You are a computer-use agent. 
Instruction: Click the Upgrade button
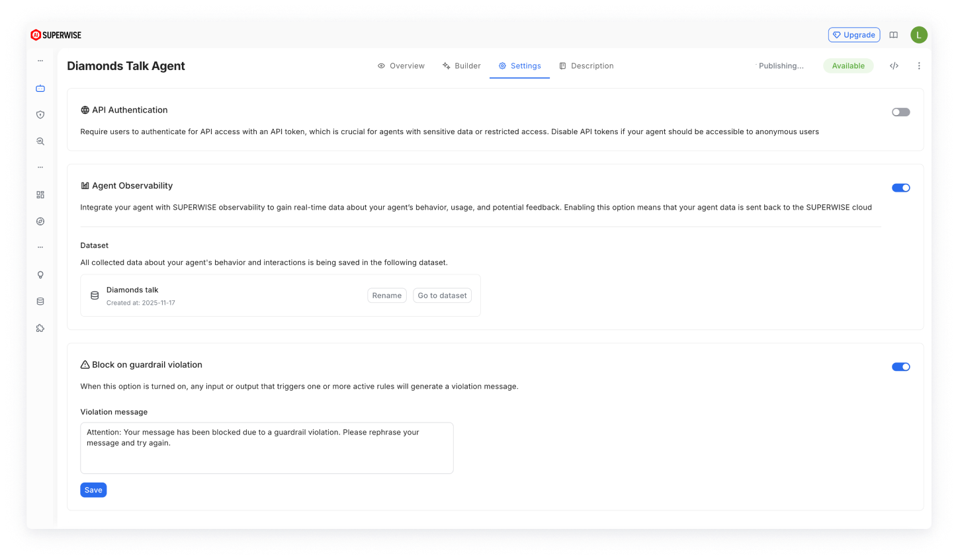[854, 35]
